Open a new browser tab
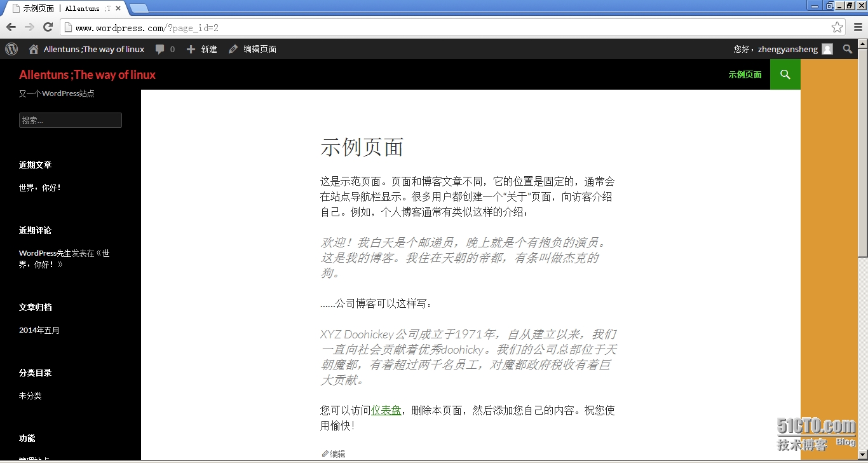The width and height of the screenshot is (868, 463). [x=139, y=8]
